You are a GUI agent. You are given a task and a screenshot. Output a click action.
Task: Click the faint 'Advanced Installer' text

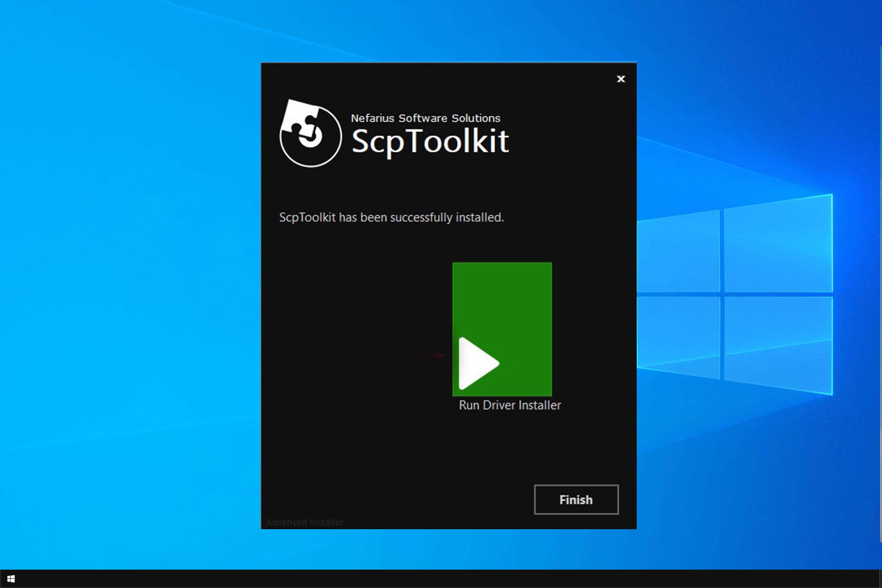tap(305, 522)
